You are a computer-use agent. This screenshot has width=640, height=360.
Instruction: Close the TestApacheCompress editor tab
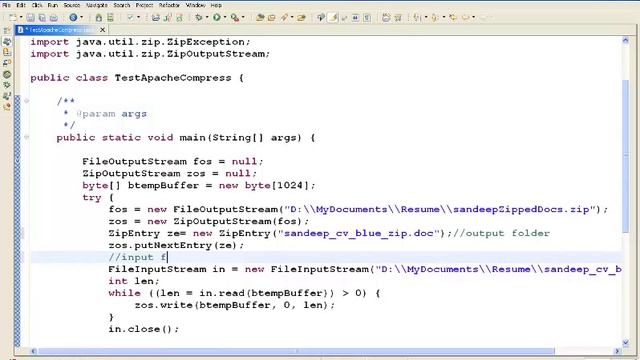point(102,30)
